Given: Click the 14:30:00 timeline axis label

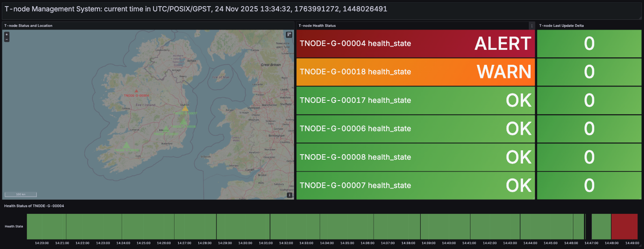Looking at the screenshot, I should click(x=245, y=243).
